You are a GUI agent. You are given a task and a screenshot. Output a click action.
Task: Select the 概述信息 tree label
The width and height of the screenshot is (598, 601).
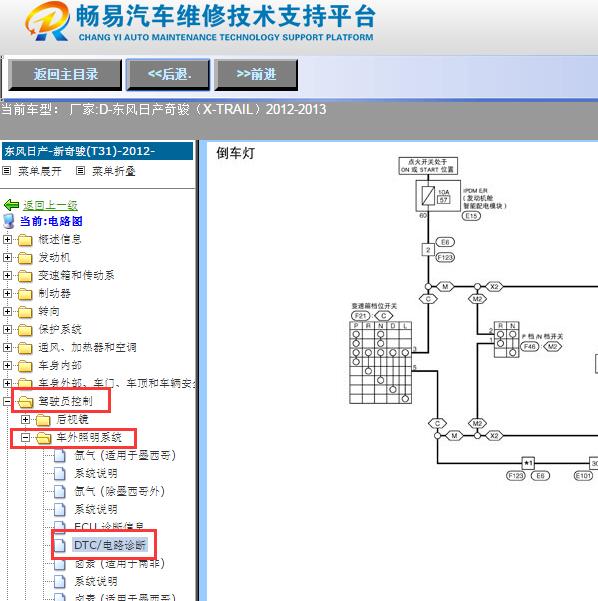(x=60, y=240)
